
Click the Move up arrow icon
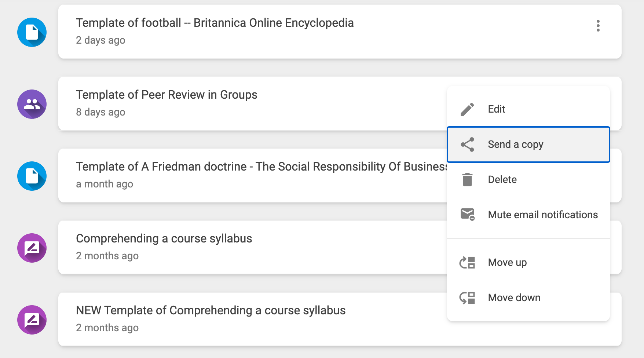pyautogui.click(x=467, y=262)
